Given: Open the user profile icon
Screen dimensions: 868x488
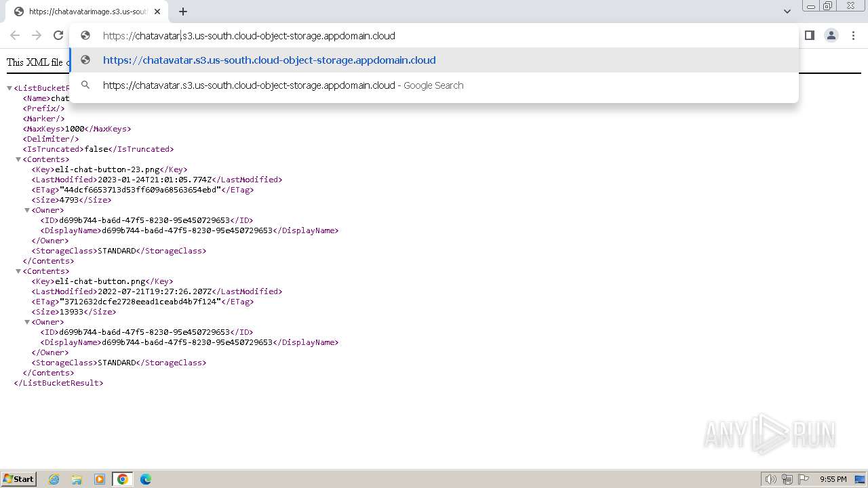Looking at the screenshot, I should [831, 35].
